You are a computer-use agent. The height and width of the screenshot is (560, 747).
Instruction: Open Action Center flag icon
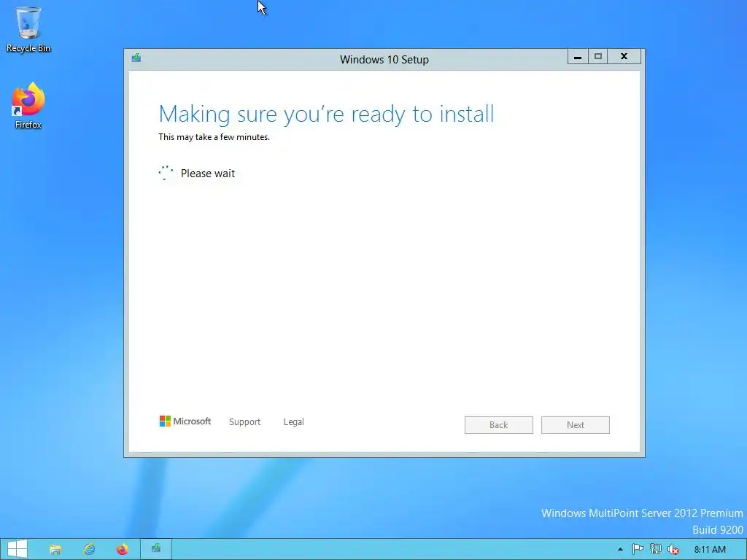[x=638, y=550]
